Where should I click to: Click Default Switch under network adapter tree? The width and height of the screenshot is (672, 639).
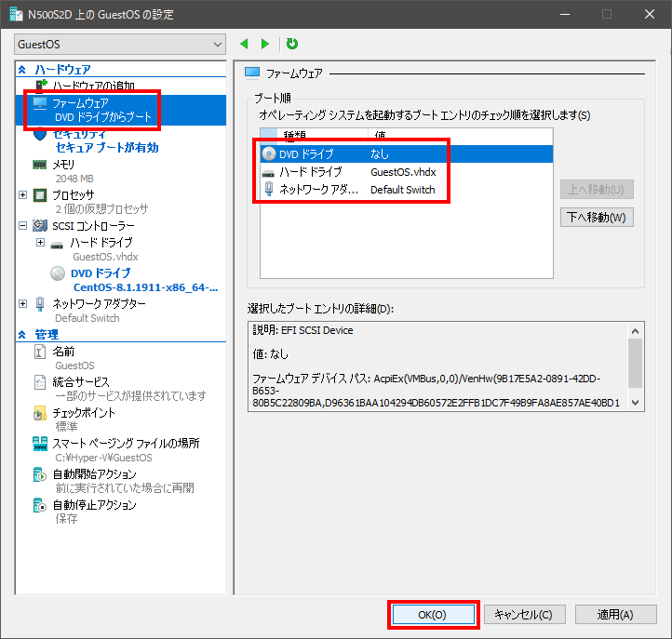(87, 318)
